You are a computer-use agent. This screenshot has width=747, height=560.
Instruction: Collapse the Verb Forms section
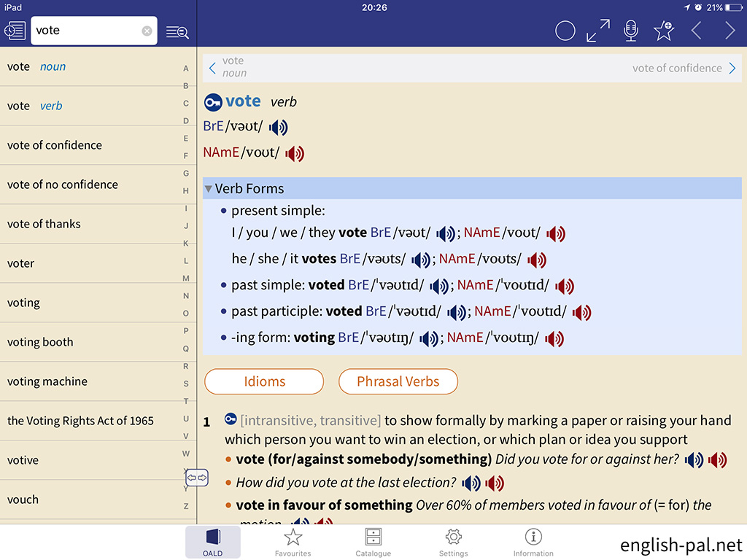209,189
